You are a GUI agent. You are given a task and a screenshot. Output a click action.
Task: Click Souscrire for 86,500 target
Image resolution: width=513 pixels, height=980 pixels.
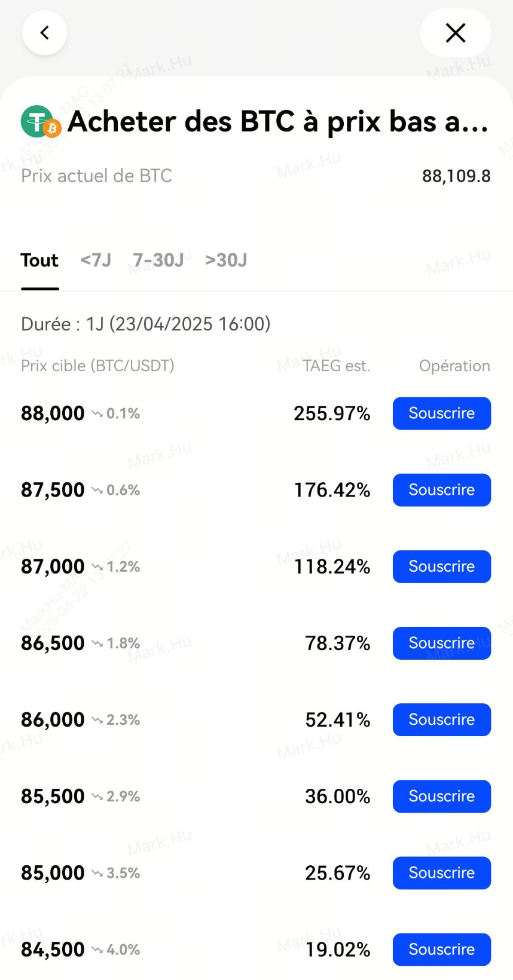441,643
